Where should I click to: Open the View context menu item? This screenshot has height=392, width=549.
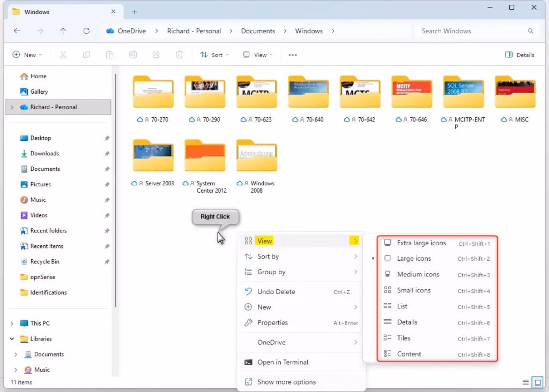coord(301,241)
